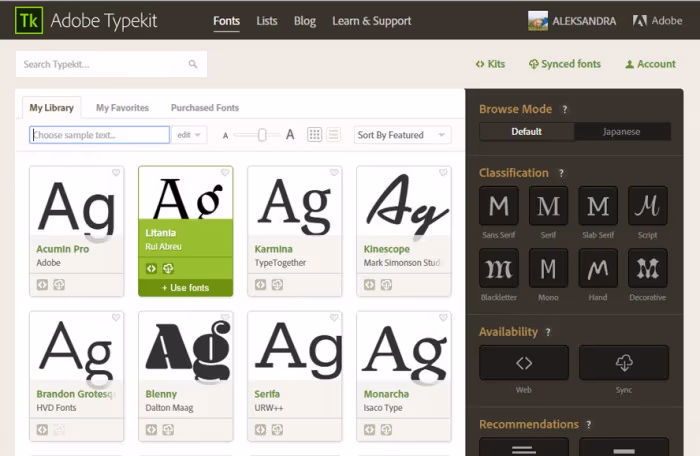700x456 pixels.
Task: Open the Account link
Action: coord(650,64)
